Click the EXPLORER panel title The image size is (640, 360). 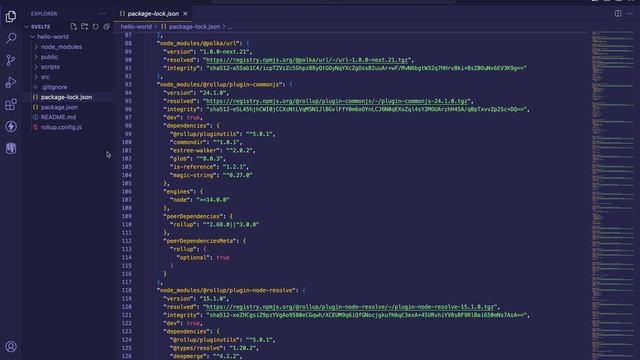44,14
